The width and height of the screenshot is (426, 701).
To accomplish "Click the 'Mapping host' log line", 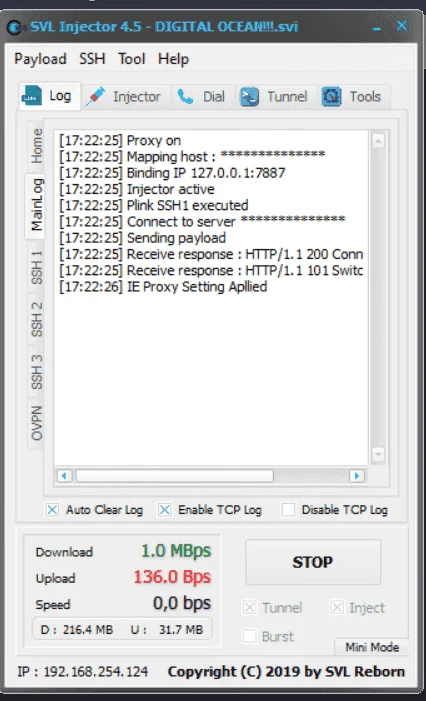I will [192, 156].
